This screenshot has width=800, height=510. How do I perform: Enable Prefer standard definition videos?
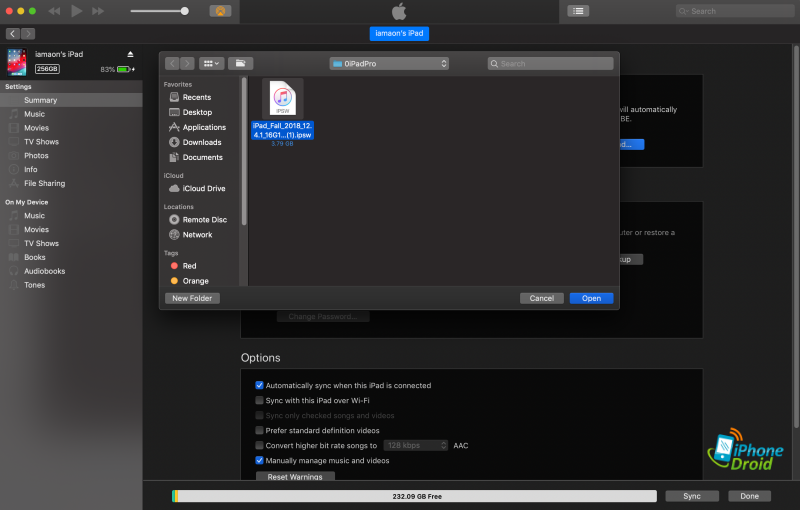259,430
